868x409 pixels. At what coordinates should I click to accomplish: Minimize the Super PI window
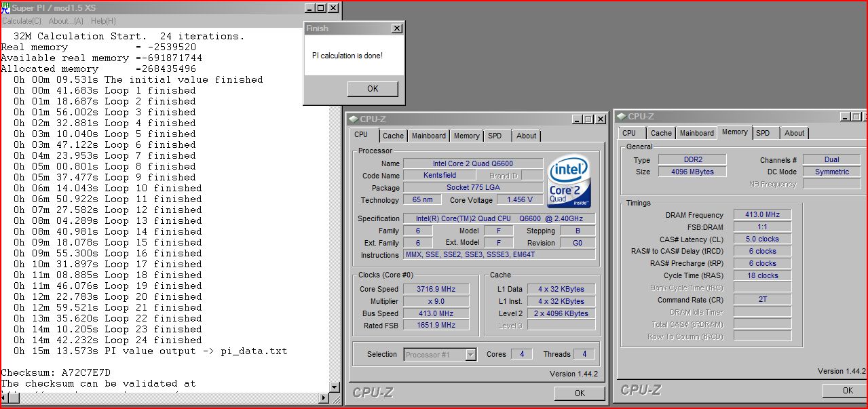[x=310, y=8]
